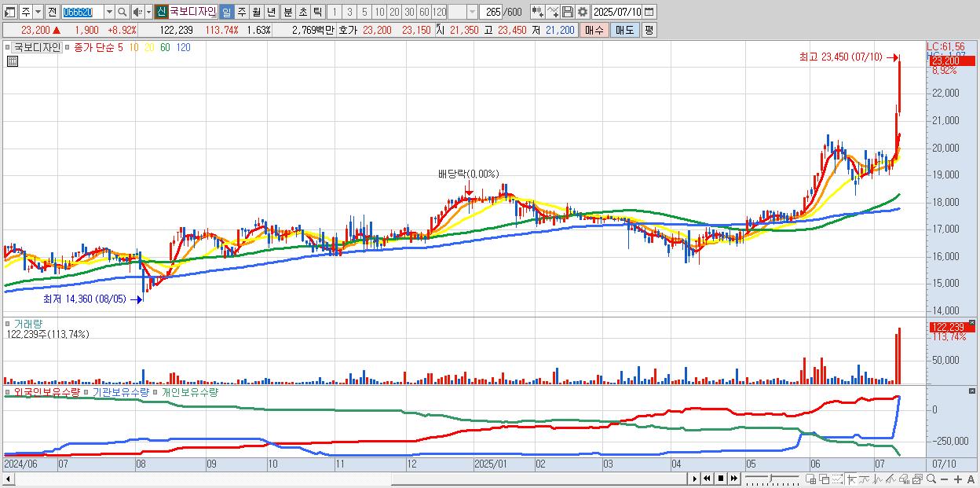980x488 pixels.
Task: Click the fast-forward button in replay controls
Action: point(734,479)
